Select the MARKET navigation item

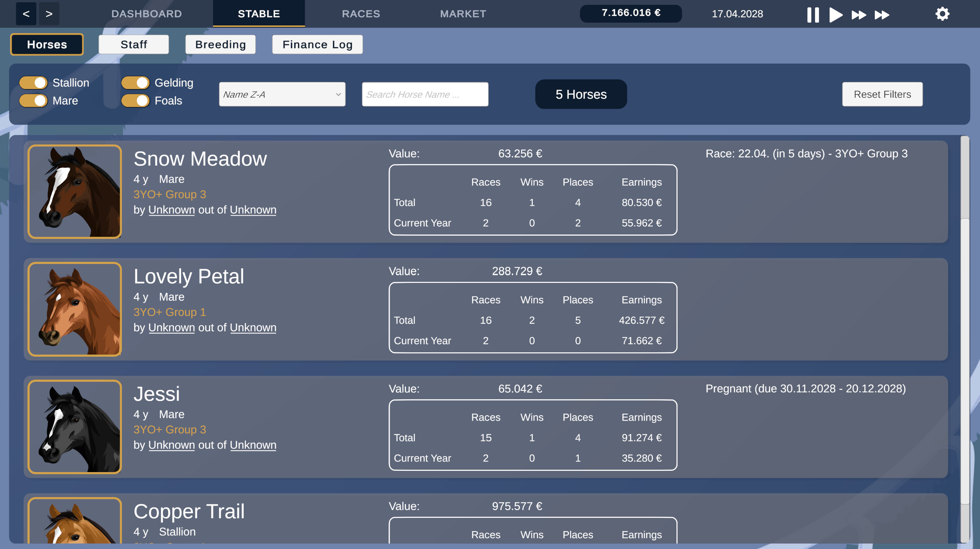463,14
